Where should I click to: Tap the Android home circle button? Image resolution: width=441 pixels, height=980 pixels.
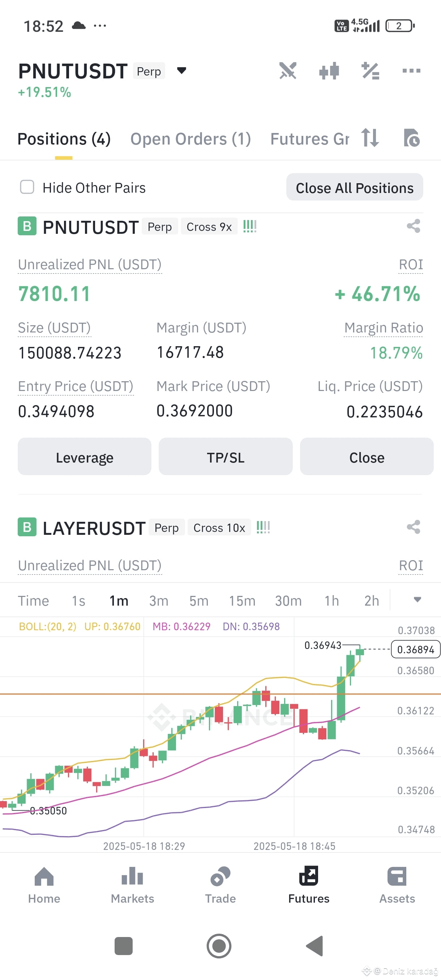219,946
